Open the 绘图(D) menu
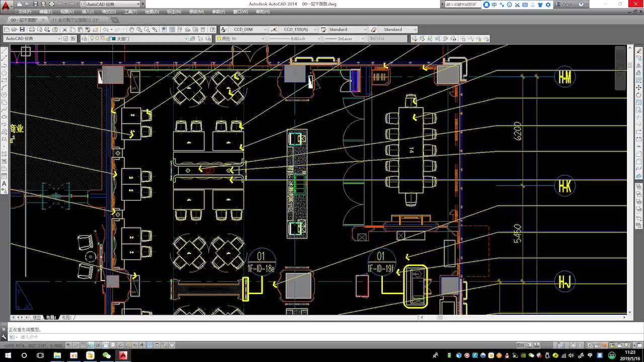Image resolution: width=644 pixels, height=362 pixels. coord(152,12)
